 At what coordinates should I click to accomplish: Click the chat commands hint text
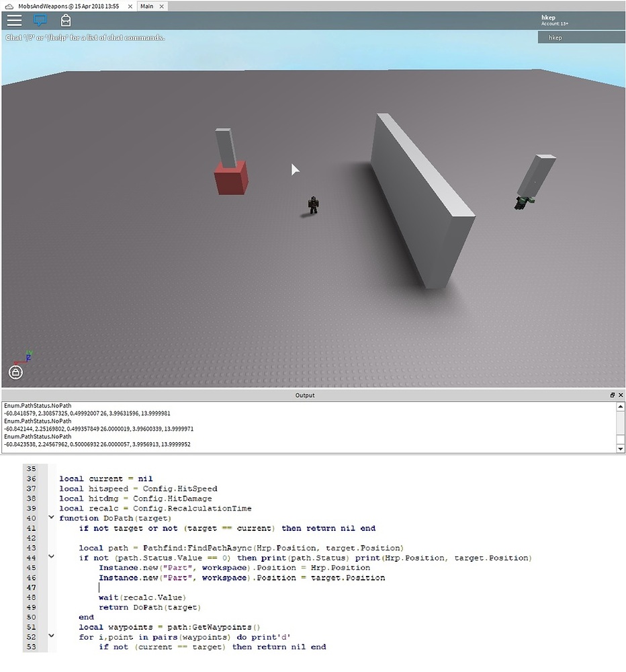[x=85, y=38]
